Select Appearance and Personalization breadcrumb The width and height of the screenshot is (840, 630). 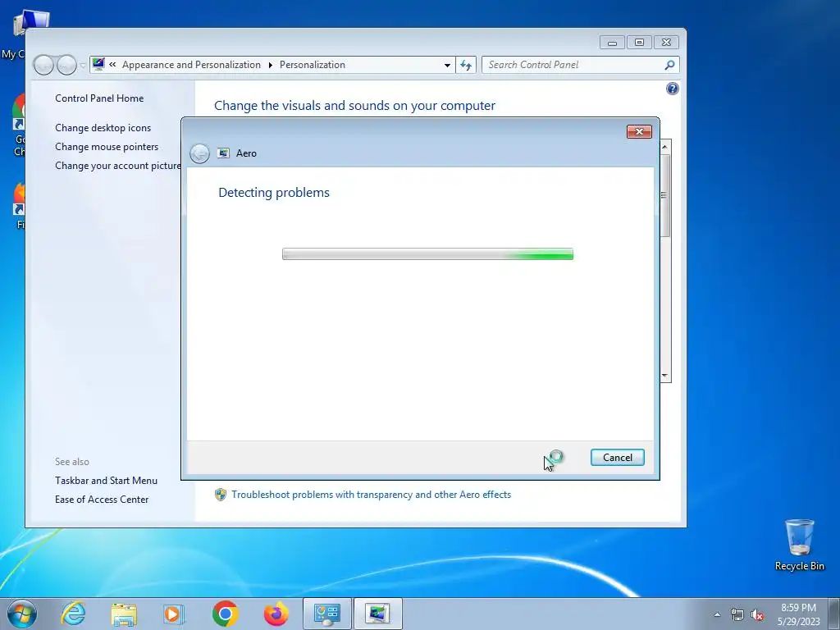click(x=191, y=65)
